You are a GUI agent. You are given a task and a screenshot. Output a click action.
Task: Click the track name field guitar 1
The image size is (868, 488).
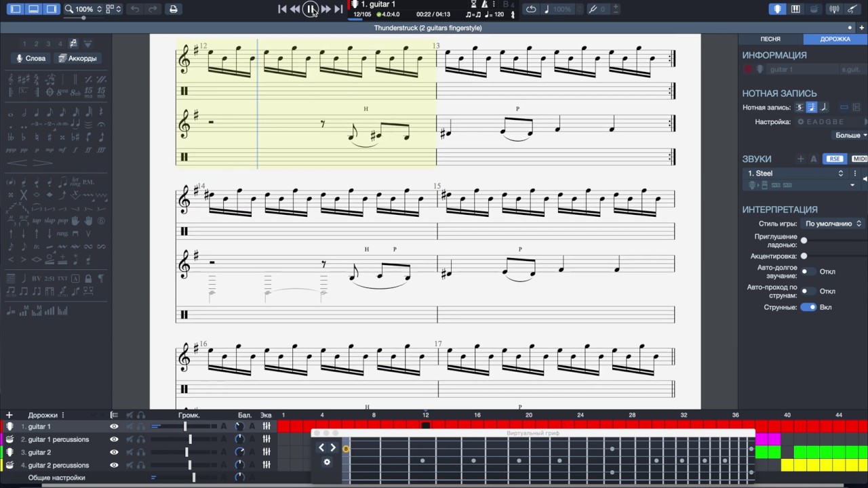pyautogui.click(x=802, y=69)
